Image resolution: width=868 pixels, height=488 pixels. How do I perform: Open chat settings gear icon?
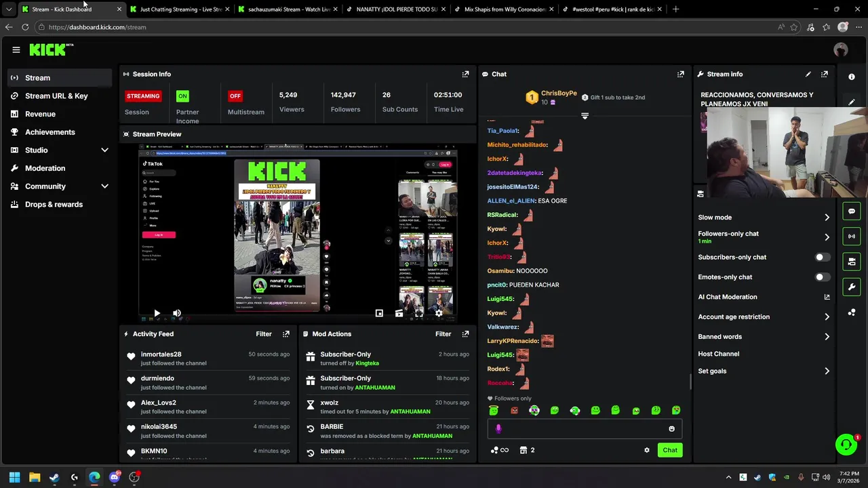pyautogui.click(x=646, y=450)
